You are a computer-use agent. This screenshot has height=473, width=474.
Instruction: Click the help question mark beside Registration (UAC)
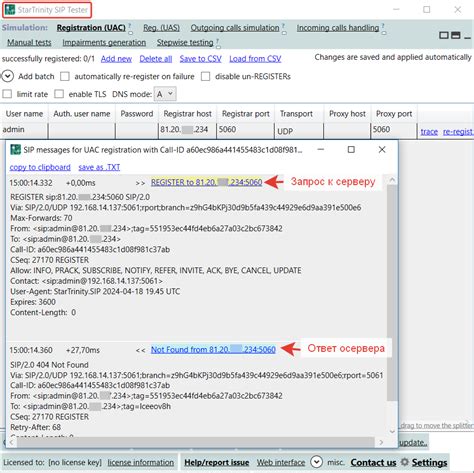[130, 26]
